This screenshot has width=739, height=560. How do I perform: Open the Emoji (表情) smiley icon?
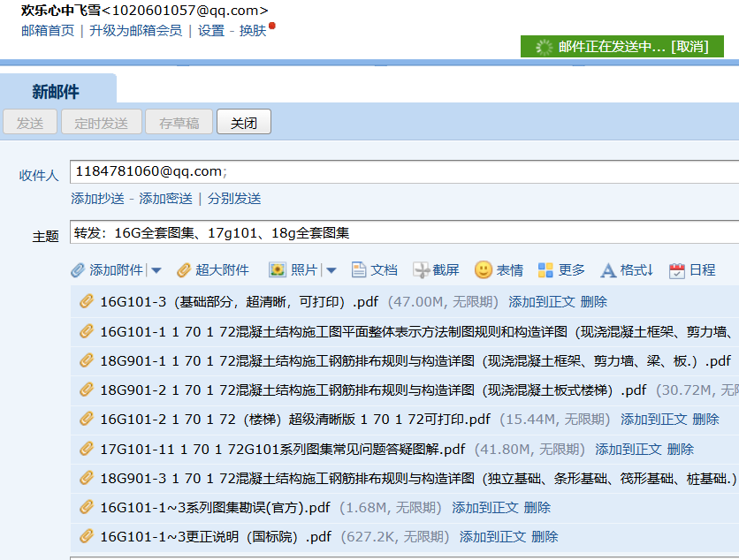coord(483,270)
